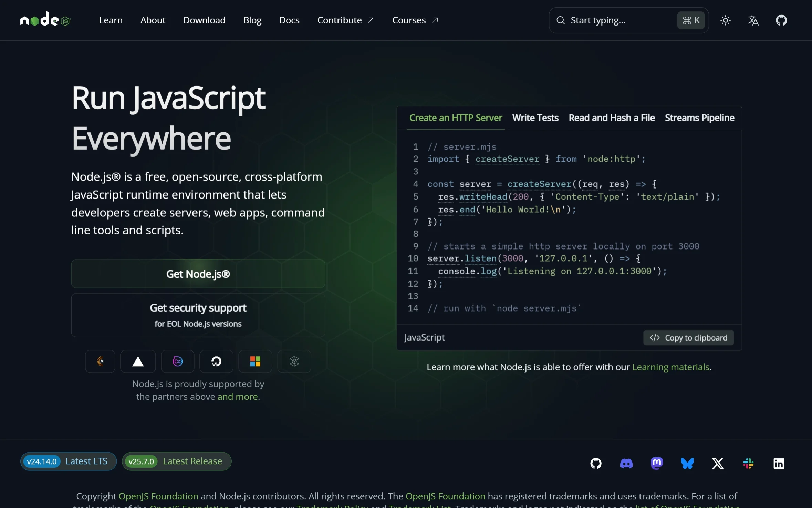Open the Docs menu item
Image resolution: width=812 pixels, height=508 pixels.
click(x=289, y=20)
